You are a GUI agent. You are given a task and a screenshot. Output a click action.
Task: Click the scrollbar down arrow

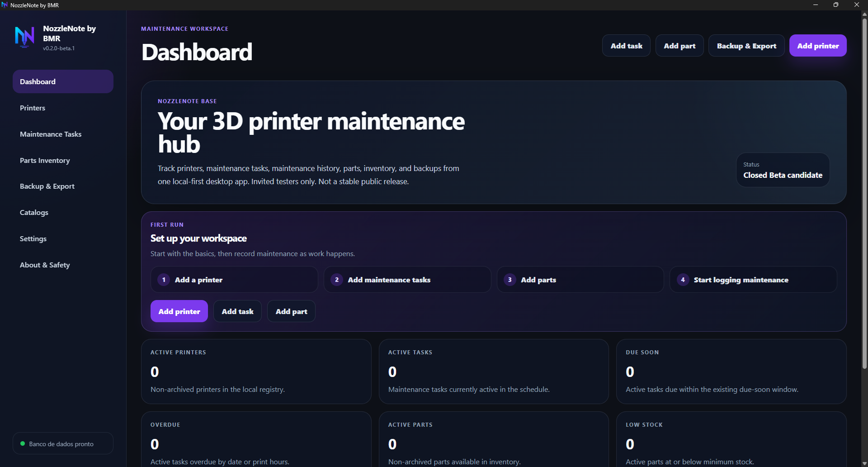click(864, 463)
